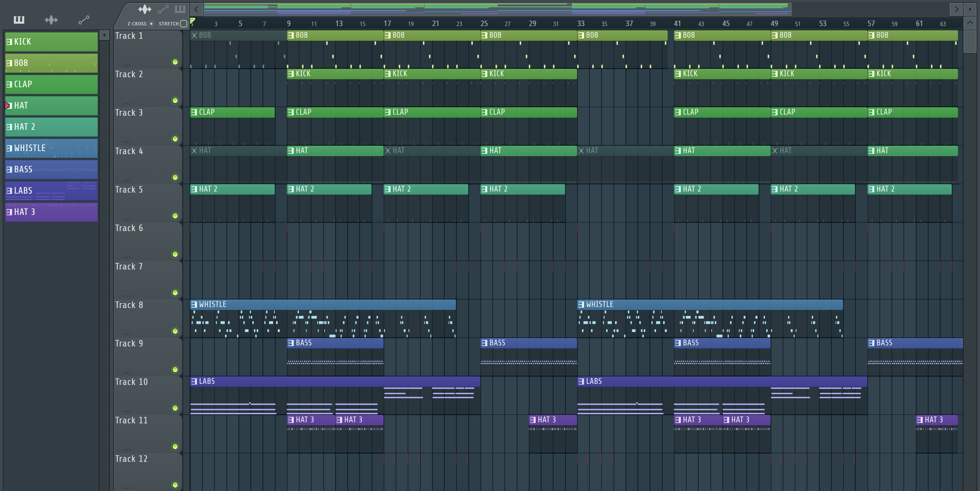Click the vertical scrollbar handle on the right

click(x=970, y=42)
